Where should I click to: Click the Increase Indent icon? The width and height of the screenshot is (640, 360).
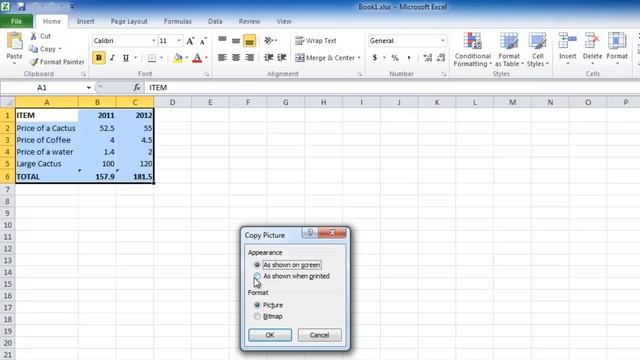tap(282, 58)
